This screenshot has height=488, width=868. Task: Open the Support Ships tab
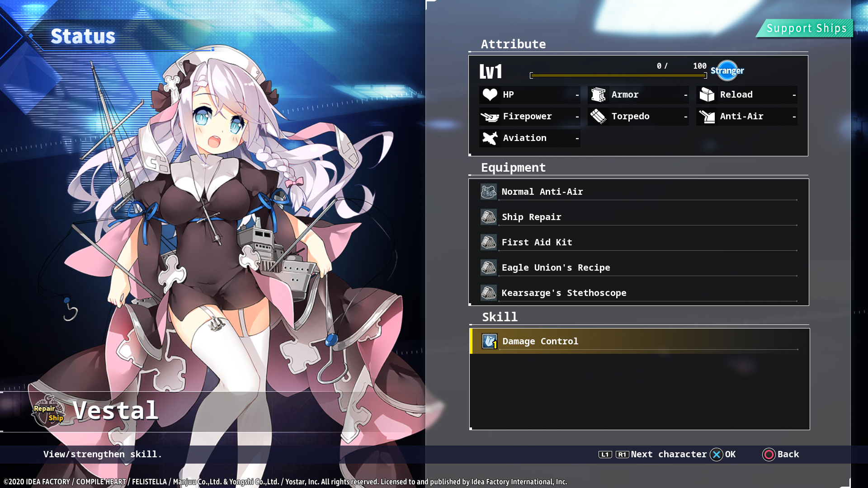pos(806,28)
